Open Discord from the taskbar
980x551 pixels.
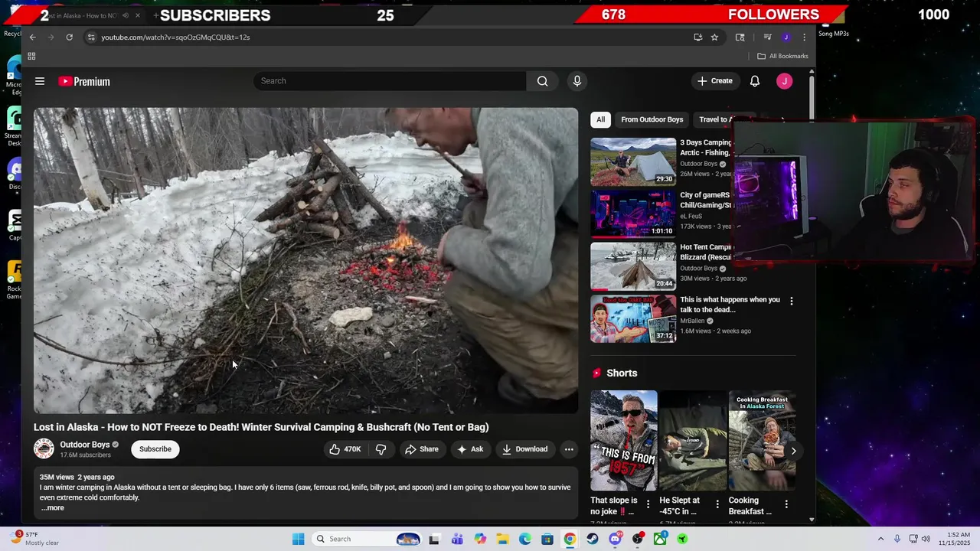pyautogui.click(x=615, y=539)
